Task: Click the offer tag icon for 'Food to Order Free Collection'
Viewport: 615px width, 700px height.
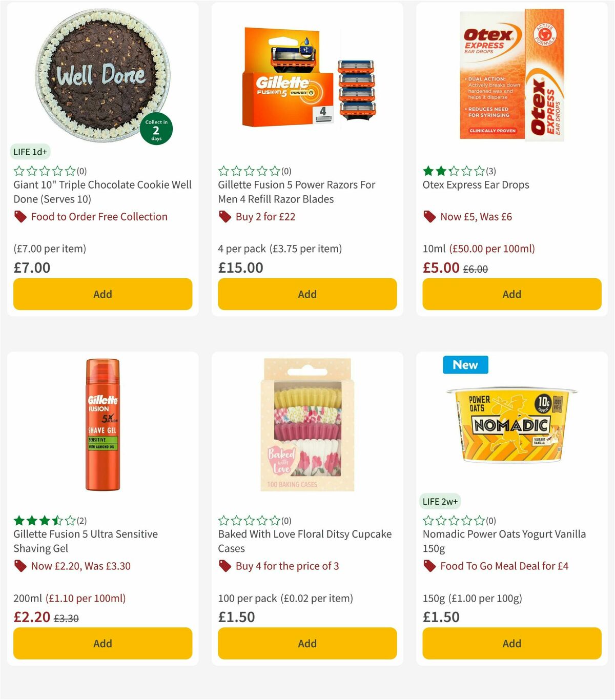Action: (x=20, y=217)
